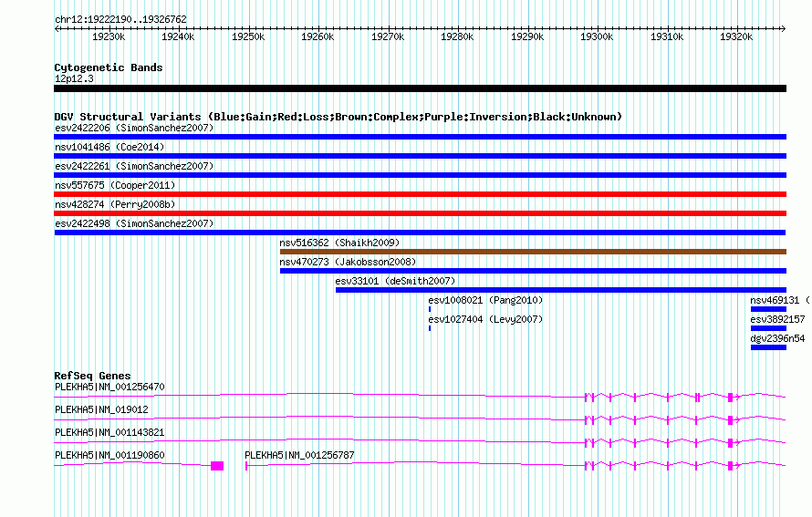
Task: Click the esv2422206 (SimonSanchez2007) text label
Action: (134, 128)
